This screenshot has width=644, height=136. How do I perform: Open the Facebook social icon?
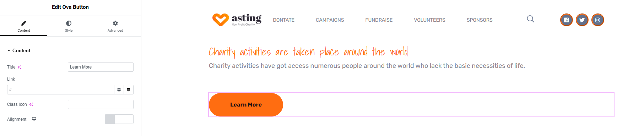click(567, 20)
